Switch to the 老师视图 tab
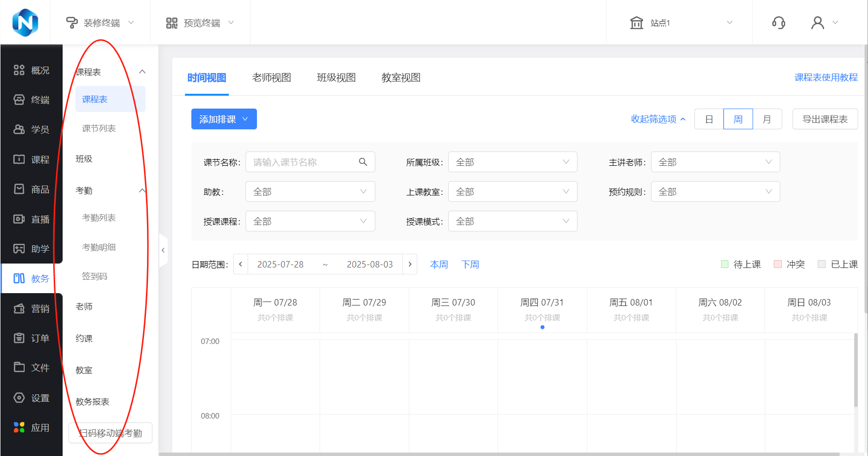 [271, 77]
